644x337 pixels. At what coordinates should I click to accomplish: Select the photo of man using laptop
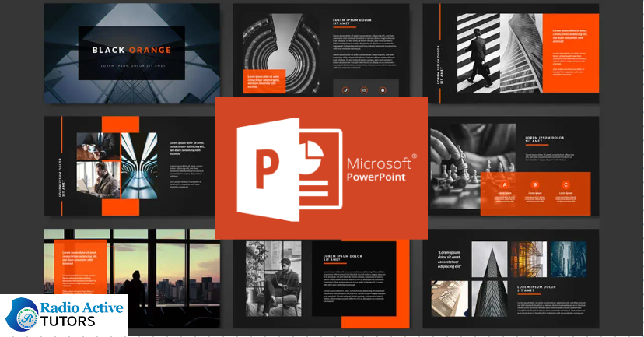tap(98, 180)
